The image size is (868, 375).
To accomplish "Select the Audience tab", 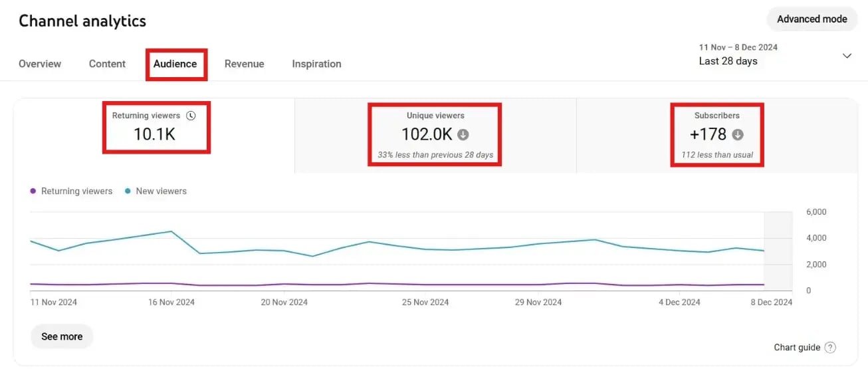I will [x=175, y=64].
